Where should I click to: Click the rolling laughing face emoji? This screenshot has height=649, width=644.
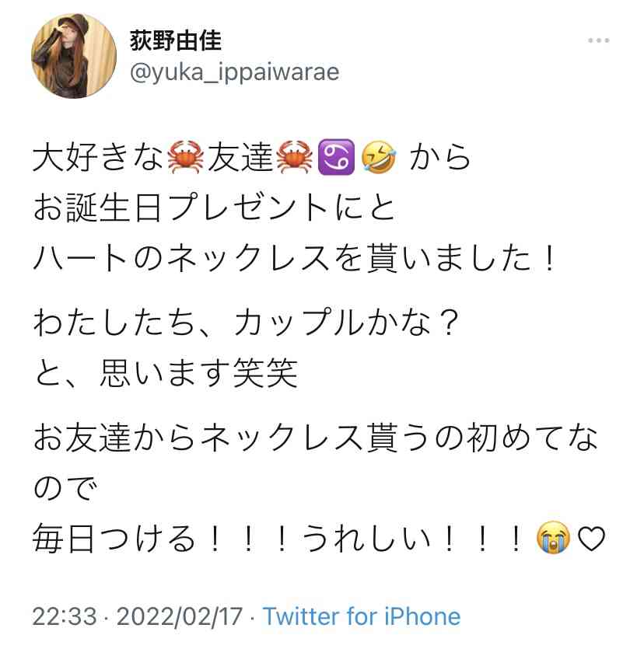click(x=379, y=157)
